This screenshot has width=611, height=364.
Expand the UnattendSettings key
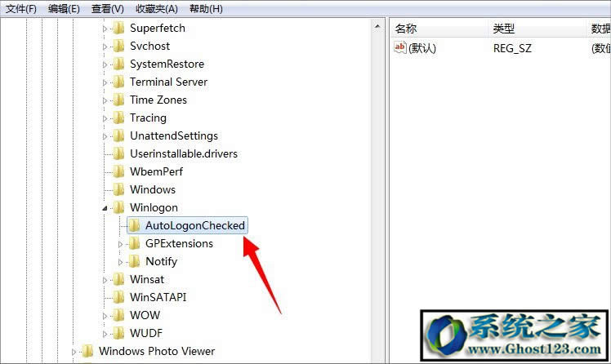tap(105, 136)
